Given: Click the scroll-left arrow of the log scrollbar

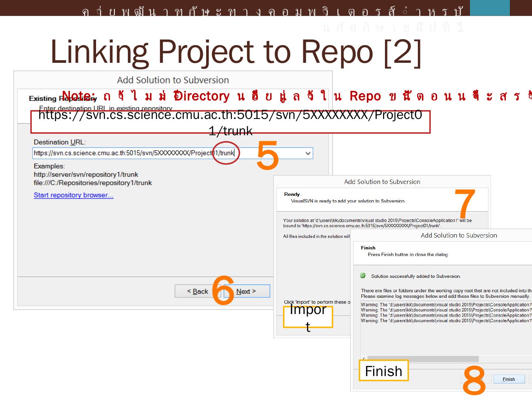Looking at the screenshot, I should coord(364,359).
